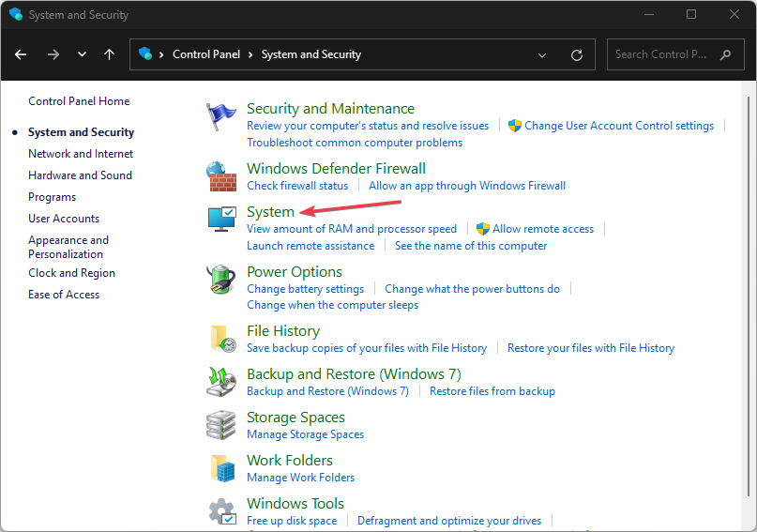Image resolution: width=757 pixels, height=532 pixels.
Task: Open File History heading
Action: point(283,331)
